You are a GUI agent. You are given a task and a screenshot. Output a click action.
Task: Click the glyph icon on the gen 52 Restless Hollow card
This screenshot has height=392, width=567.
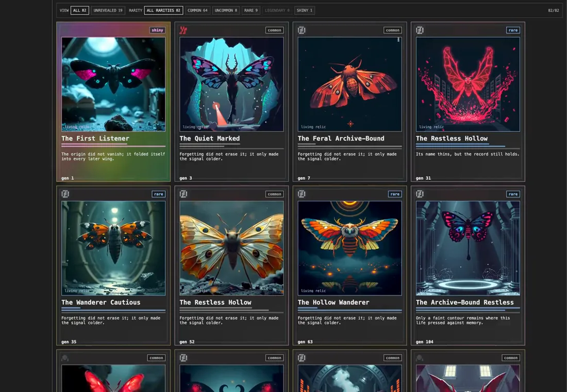point(184,194)
